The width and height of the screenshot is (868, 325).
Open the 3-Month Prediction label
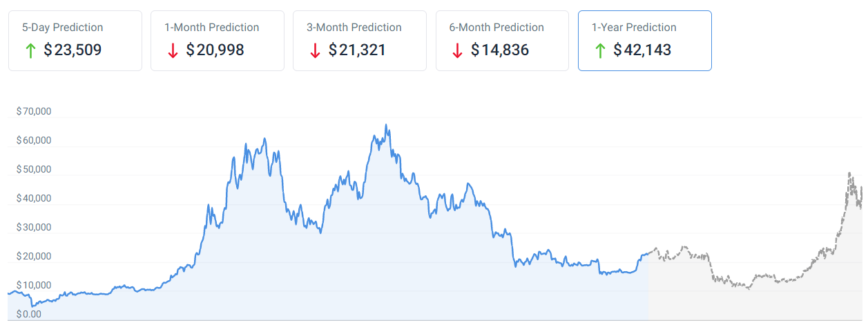354,28
